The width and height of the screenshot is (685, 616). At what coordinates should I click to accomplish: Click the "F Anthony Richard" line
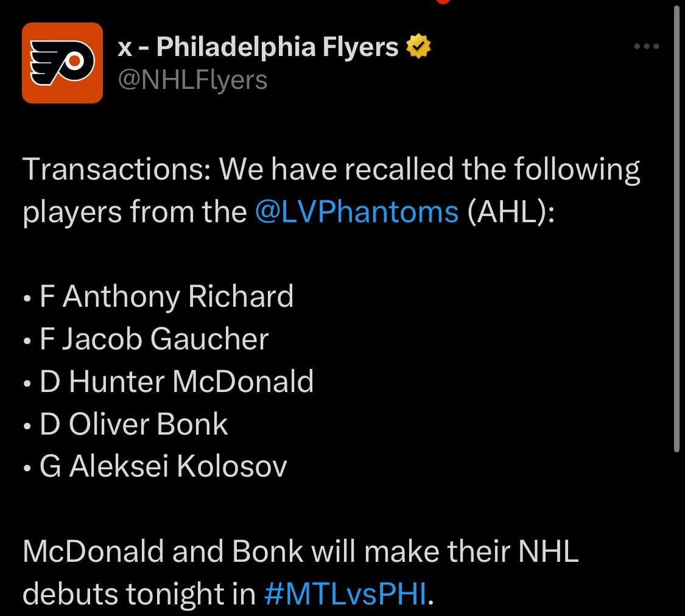pyautogui.click(x=166, y=296)
